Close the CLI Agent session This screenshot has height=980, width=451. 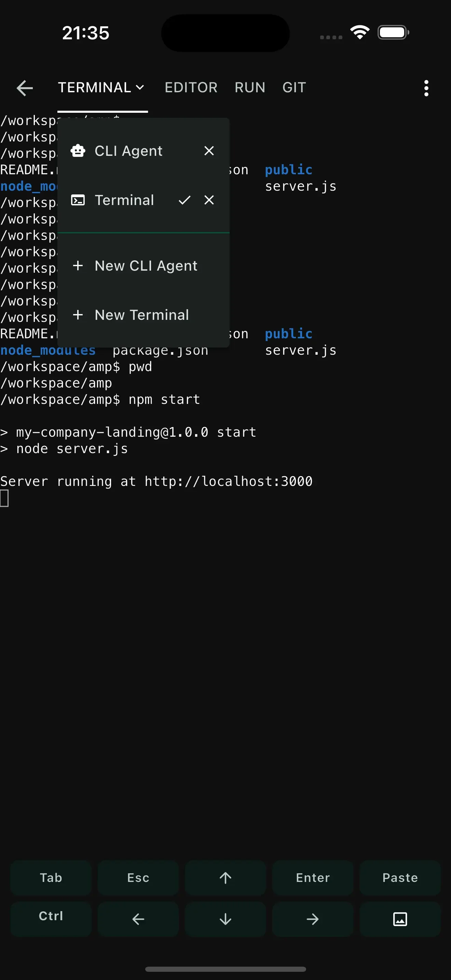click(209, 151)
